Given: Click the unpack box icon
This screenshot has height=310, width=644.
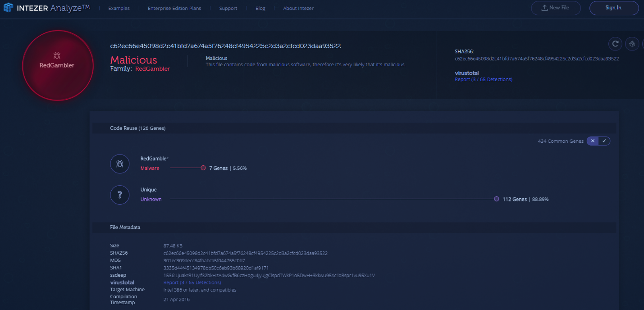Looking at the screenshot, I should 633,44.
